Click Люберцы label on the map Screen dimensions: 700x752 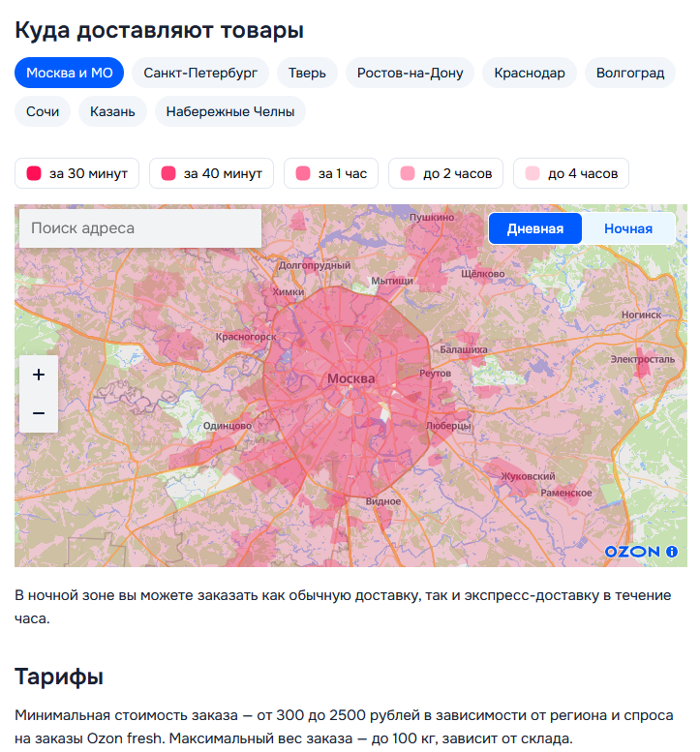pos(448,426)
